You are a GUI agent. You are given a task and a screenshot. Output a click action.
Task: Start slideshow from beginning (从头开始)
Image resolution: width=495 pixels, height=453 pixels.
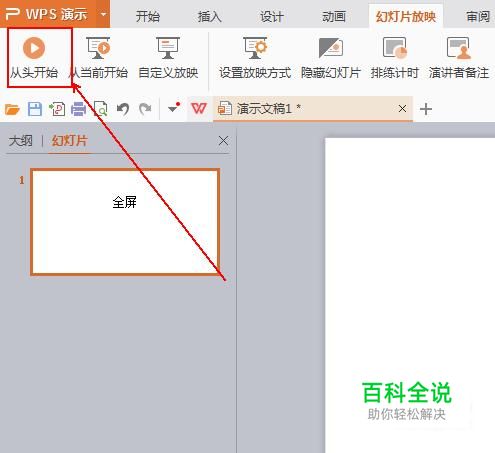click(34, 58)
